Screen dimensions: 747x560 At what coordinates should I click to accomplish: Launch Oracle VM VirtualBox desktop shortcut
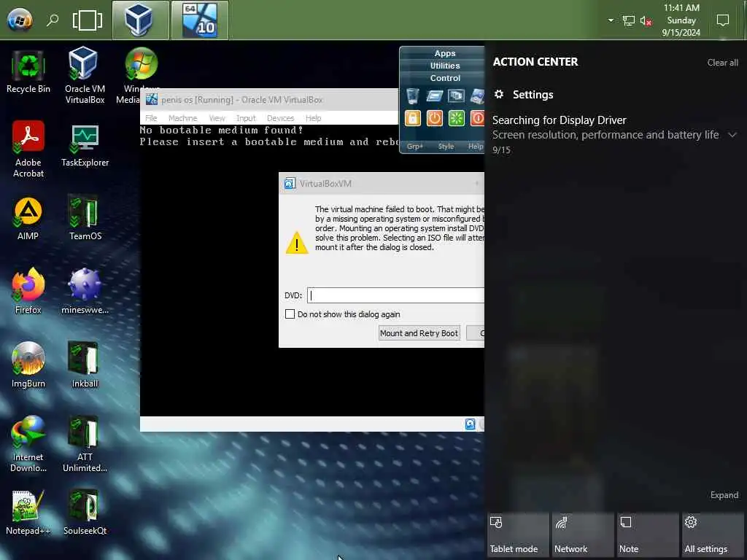pos(85,75)
